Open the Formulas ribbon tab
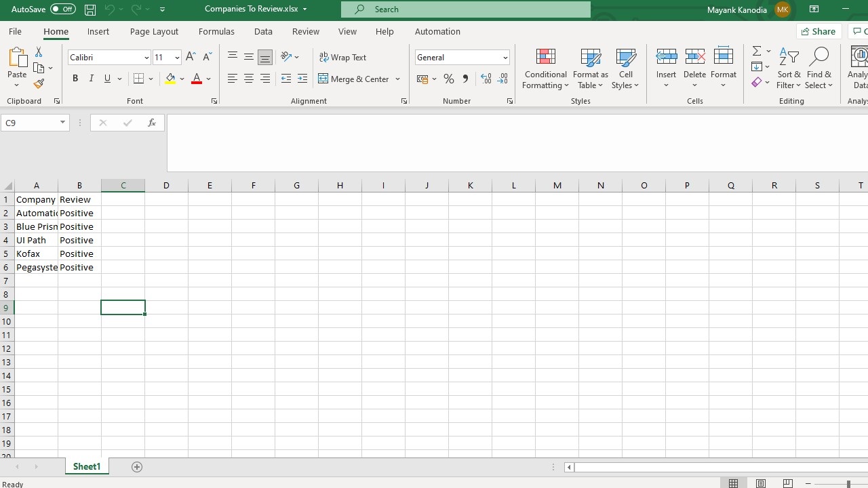The width and height of the screenshot is (868, 488). pyautogui.click(x=216, y=32)
